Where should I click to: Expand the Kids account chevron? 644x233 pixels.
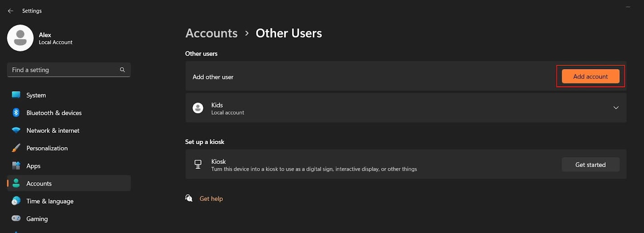[x=616, y=108]
